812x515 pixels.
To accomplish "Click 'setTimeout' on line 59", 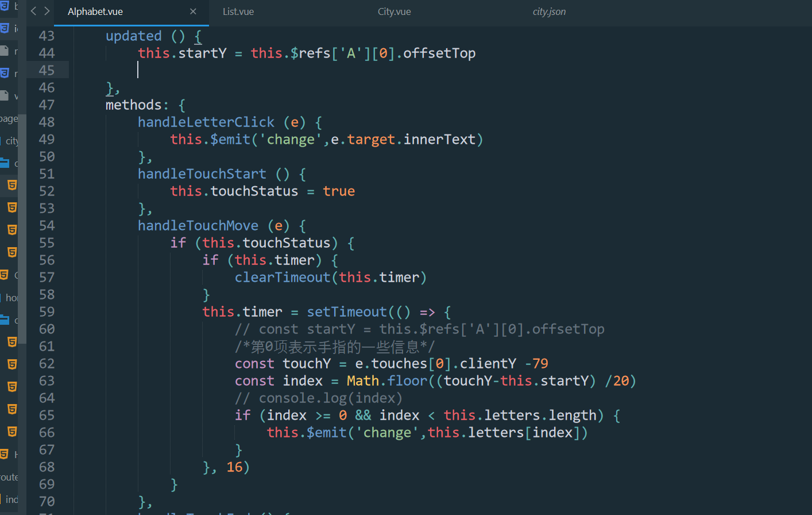I will tap(347, 312).
